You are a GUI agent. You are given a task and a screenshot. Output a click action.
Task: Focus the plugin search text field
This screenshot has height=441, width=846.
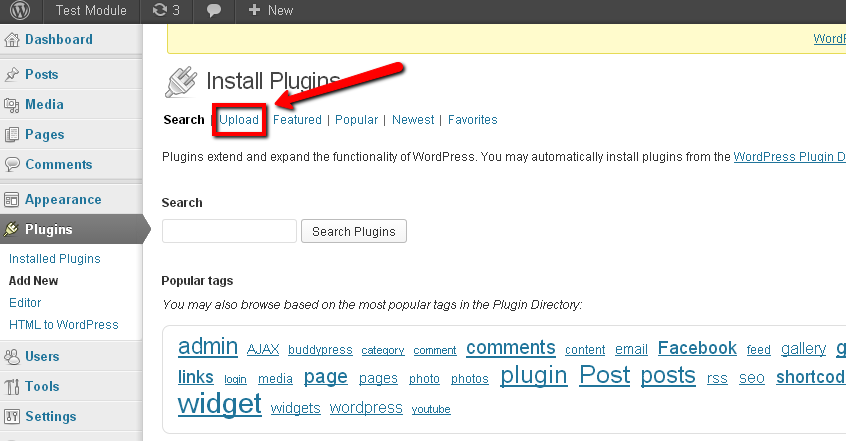(229, 231)
